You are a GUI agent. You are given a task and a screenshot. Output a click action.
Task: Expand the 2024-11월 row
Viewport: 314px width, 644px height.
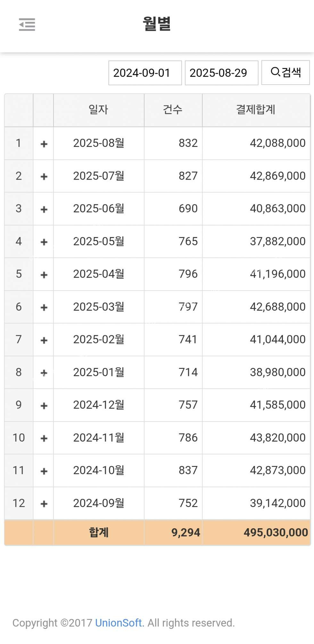tap(44, 438)
